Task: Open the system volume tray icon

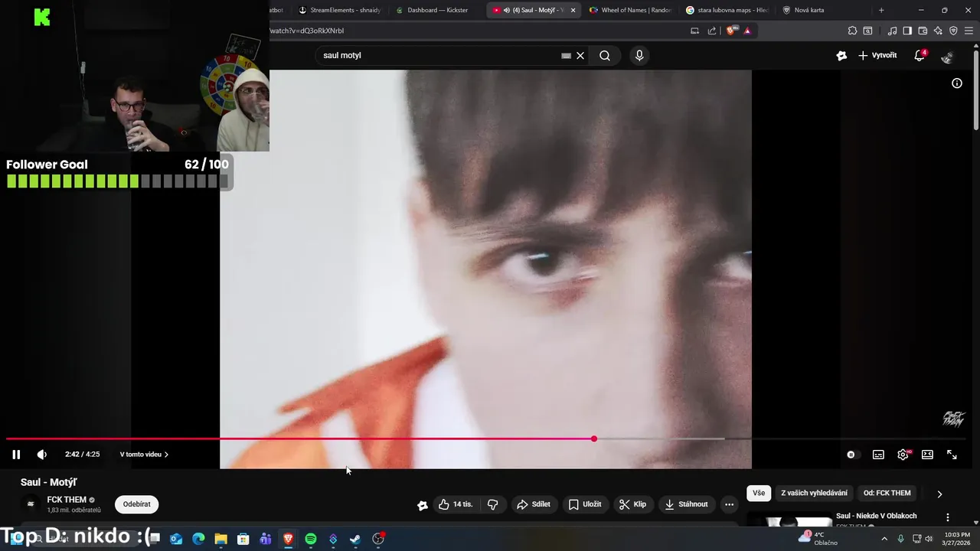Action: coord(929,539)
